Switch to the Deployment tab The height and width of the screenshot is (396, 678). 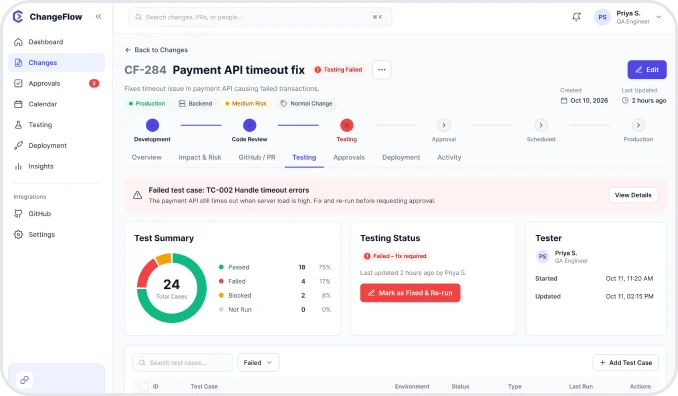pyautogui.click(x=401, y=157)
